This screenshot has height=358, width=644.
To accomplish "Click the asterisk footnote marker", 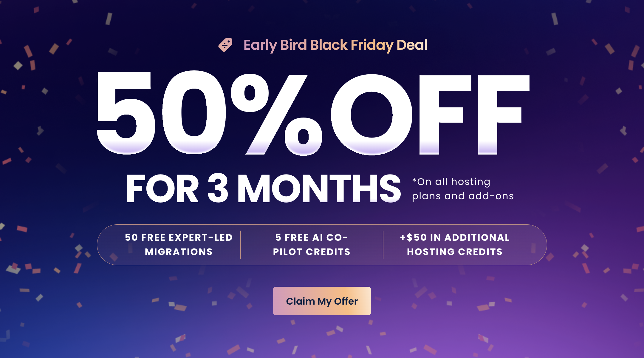I will (x=414, y=180).
